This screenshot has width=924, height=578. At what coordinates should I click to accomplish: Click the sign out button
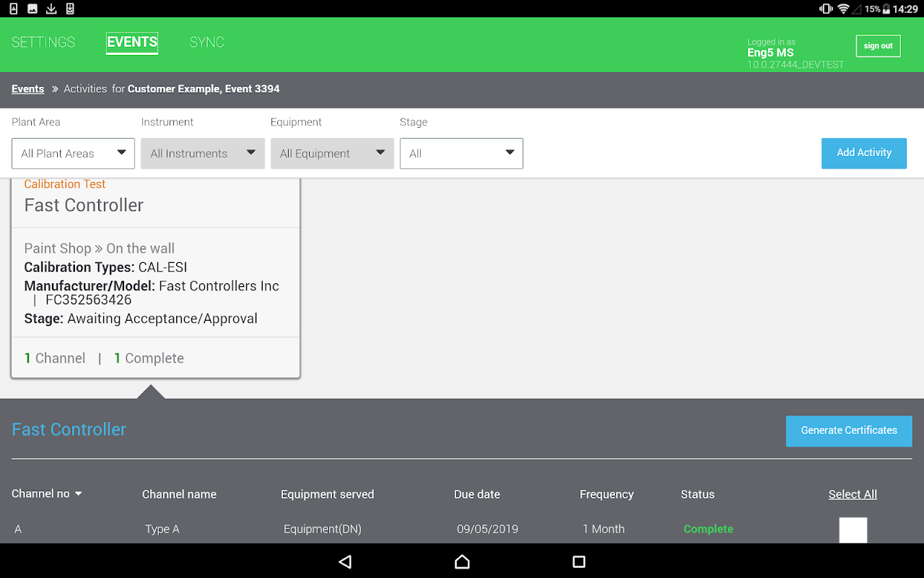[x=878, y=46]
